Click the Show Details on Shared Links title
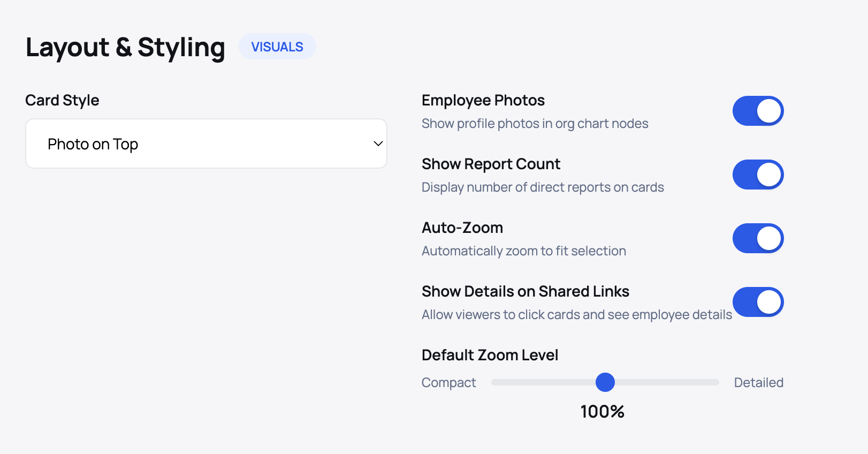 pyautogui.click(x=525, y=291)
